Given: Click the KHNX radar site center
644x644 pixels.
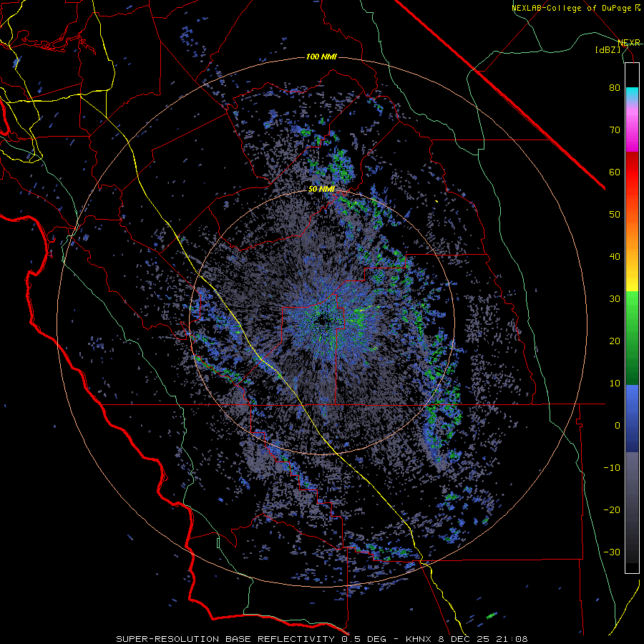Looking at the screenshot, I should point(323,321).
